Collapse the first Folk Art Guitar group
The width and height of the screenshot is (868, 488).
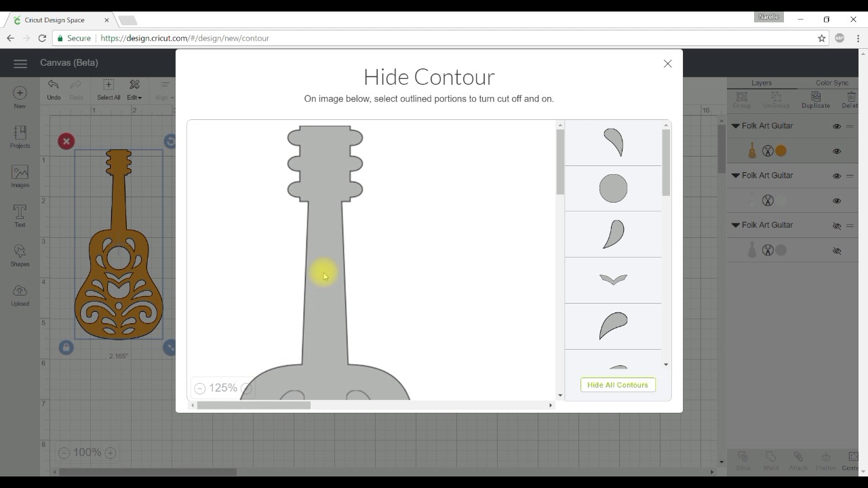point(736,126)
